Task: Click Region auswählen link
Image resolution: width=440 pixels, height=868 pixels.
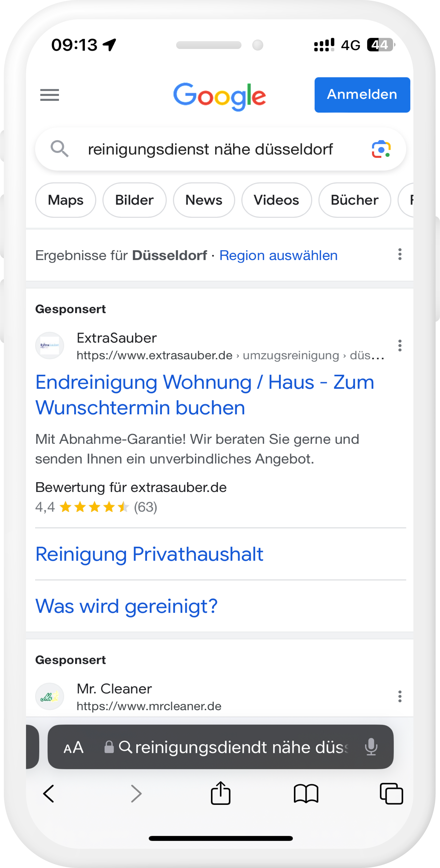Action: [278, 255]
